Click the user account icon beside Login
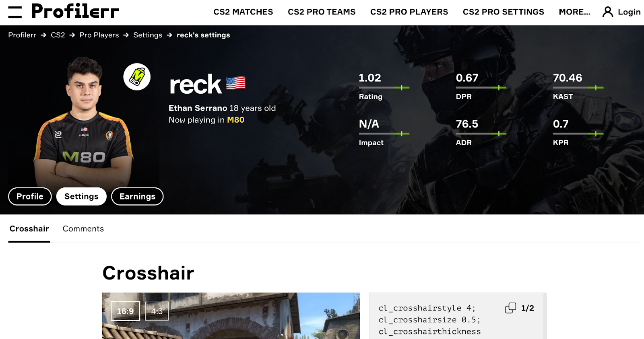 pyautogui.click(x=607, y=12)
